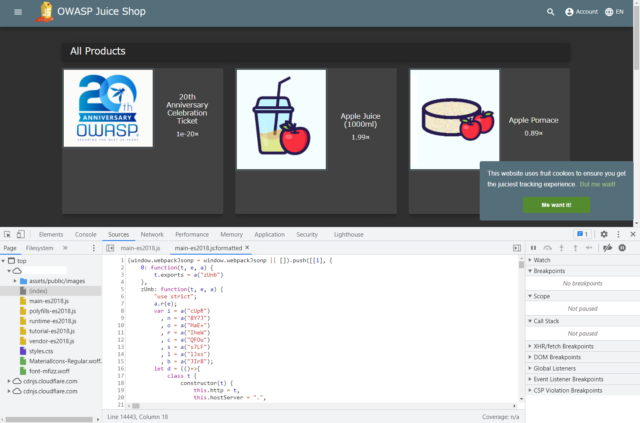The width and height of the screenshot is (640, 423).
Task: Open the main-es2018.js editor tab
Action: pos(140,248)
